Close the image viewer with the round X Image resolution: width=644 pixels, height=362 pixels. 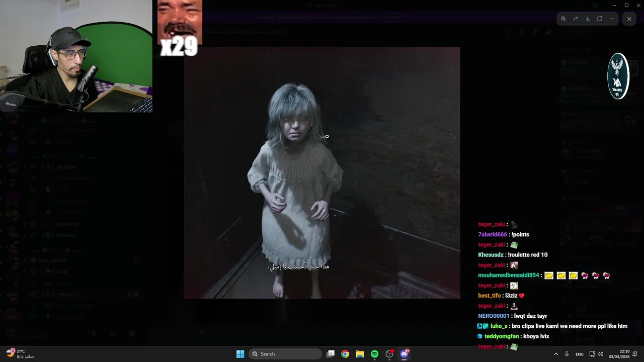click(629, 19)
